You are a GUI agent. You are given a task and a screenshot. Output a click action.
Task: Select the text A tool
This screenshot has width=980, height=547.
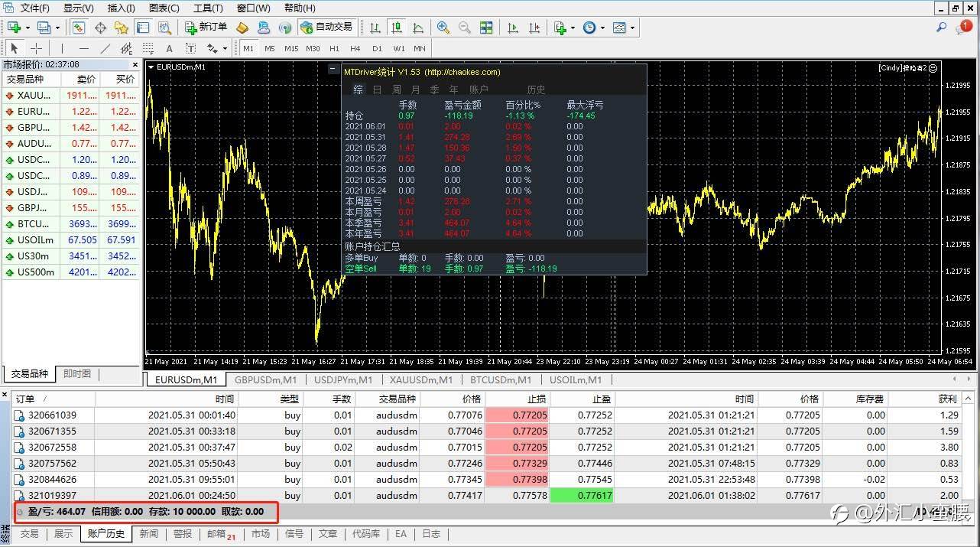pos(170,48)
